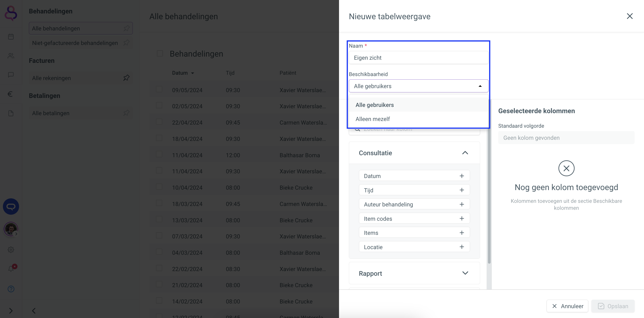Open the help question mark icon
The image size is (644, 318).
coord(11,289)
